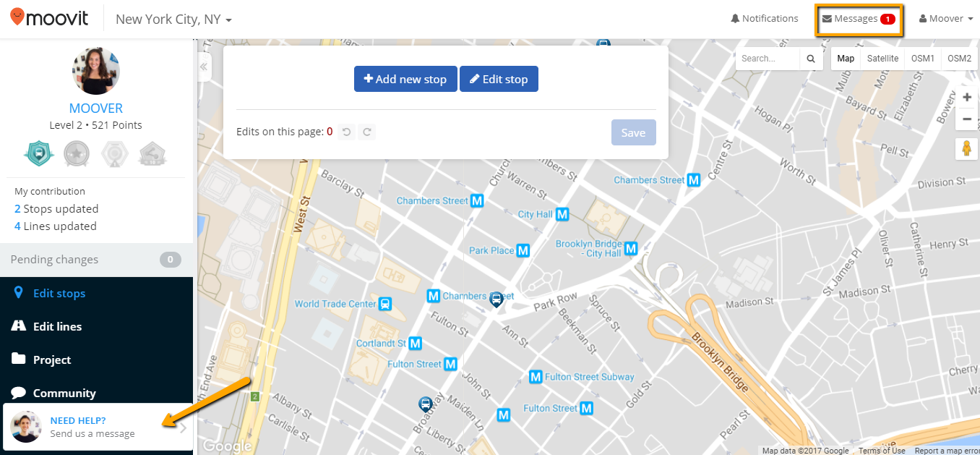This screenshot has height=455, width=980.
Task: Click the search magnifier icon
Action: pos(811,59)
